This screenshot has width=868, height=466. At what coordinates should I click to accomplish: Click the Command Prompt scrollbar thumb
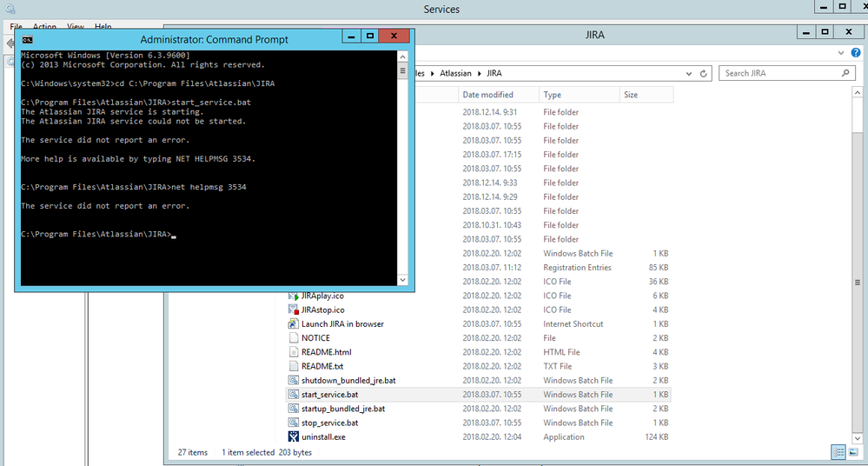pyautogui.click(x=402, y=71)
